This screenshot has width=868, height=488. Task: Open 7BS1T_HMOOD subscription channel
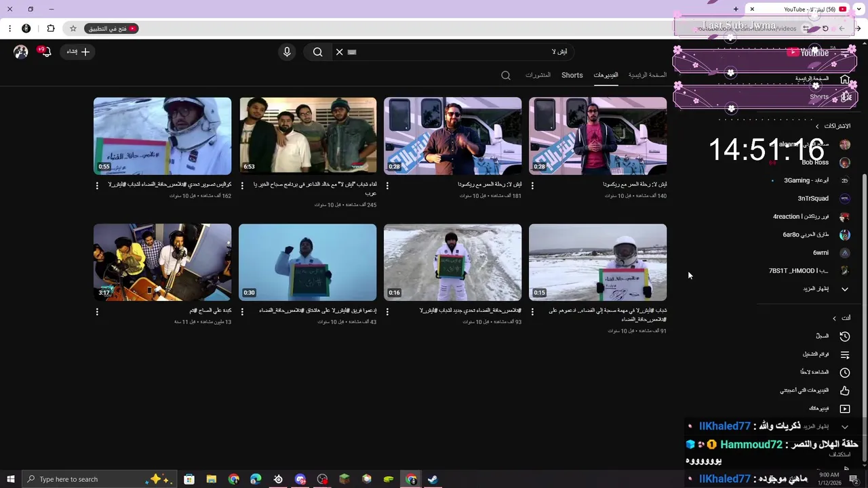tap(798, 271)
